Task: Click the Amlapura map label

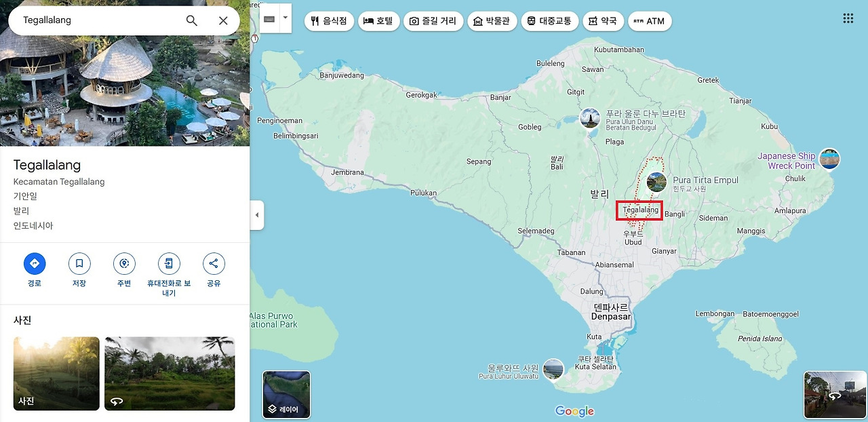Action: point(790,211)
